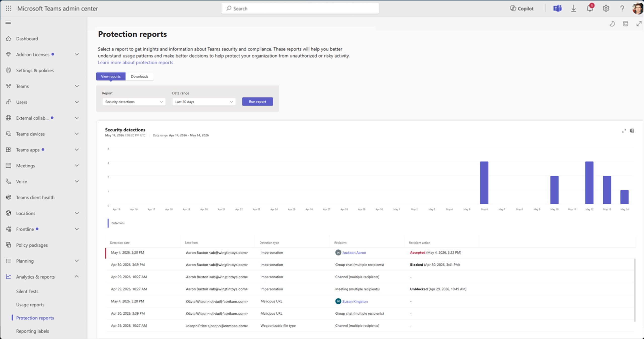
Task: Open the notifications bell icon
Action: (x=590, y=8)
